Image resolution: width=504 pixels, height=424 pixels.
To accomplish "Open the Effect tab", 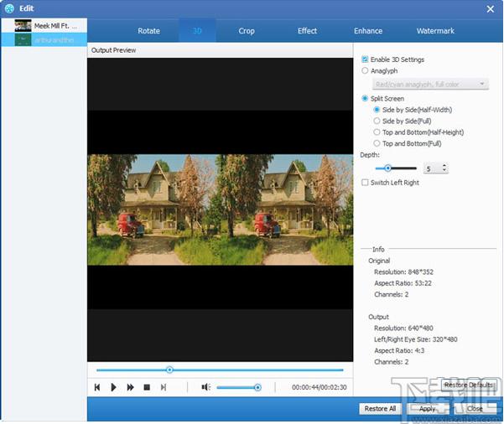I will pyautogui.click(x=307, y=31).
